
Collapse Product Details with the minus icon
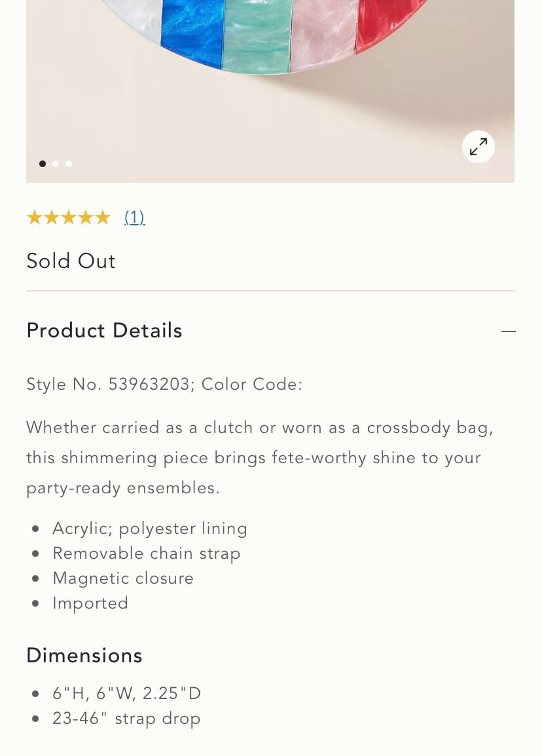coord(508,331)
